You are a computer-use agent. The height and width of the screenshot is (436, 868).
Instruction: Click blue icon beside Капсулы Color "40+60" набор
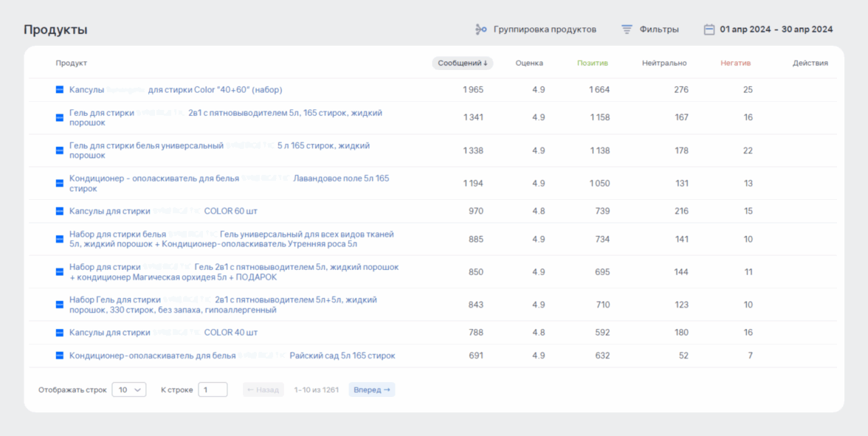click(x=60, y=89)
